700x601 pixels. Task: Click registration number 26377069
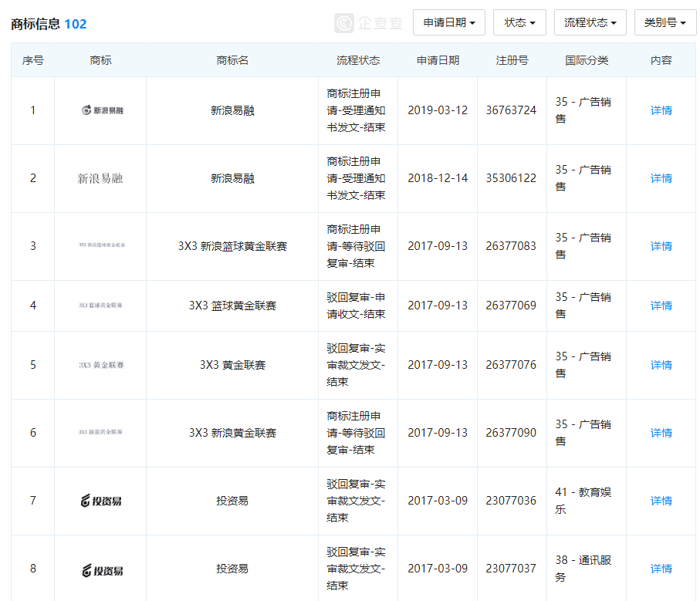tap(511, 306)
